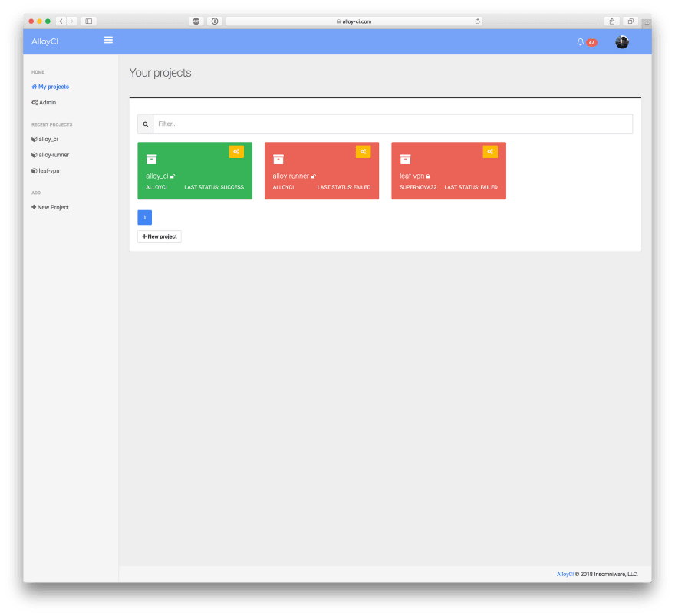Open settings gear on alloy_ci card
675x616 pixels.
pyautogui.click(x=236, y=152)
